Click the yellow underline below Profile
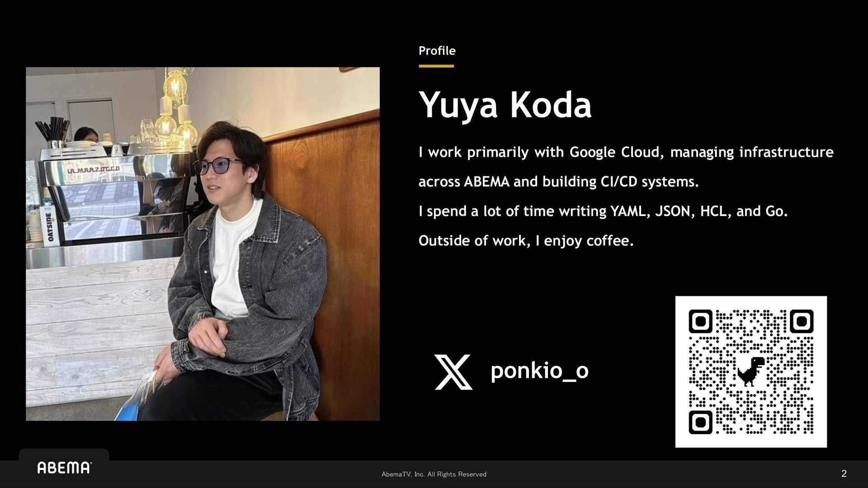Viewport: 868px width, 488px height. pos(436,66)
